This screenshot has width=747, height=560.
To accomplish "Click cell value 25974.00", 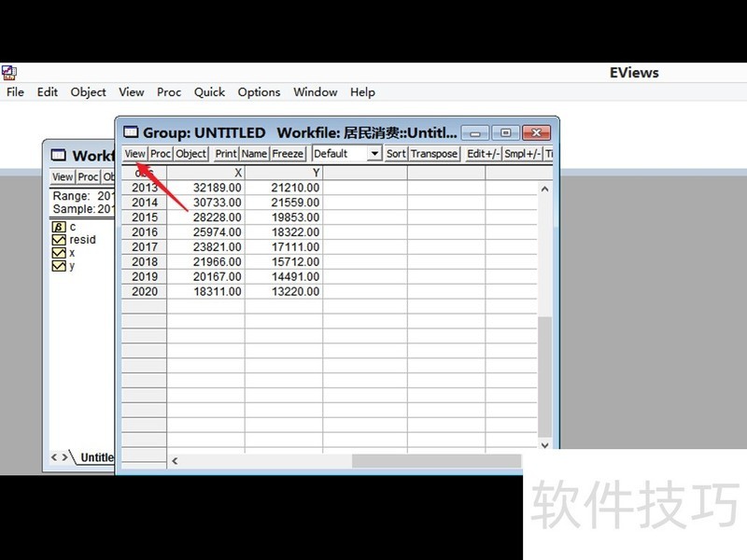I will [205, 231].
